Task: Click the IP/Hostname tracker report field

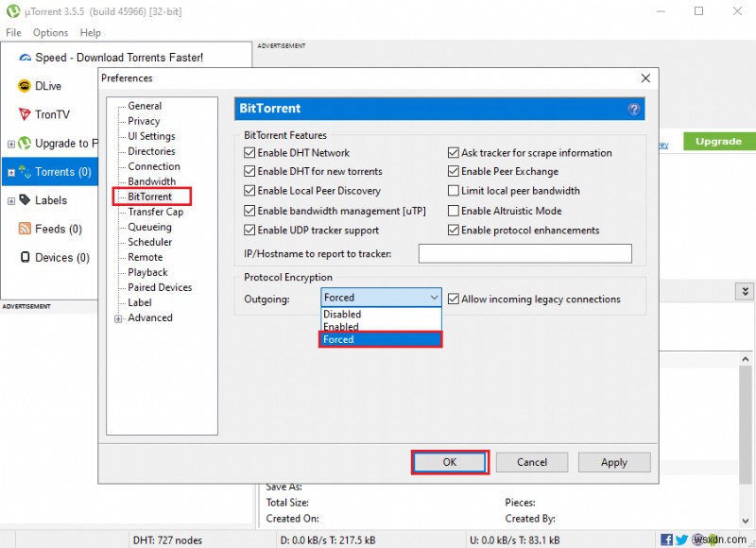Action: [x=524, y=253]
